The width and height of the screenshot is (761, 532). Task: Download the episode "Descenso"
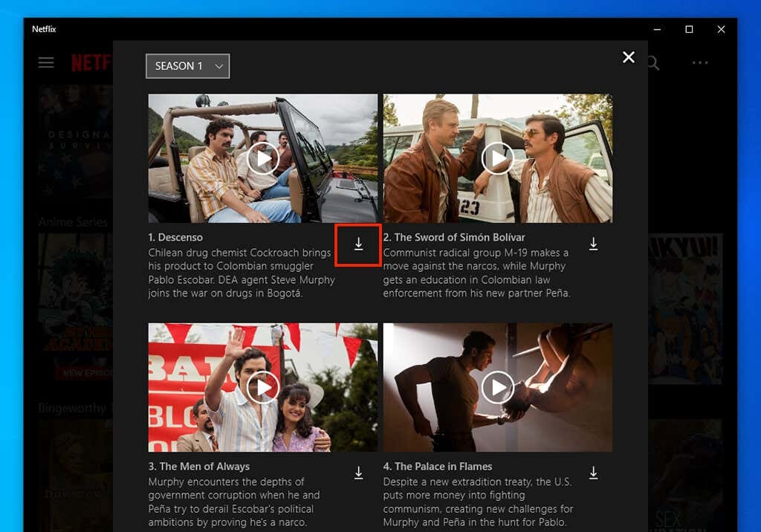[x=358, y=245]
